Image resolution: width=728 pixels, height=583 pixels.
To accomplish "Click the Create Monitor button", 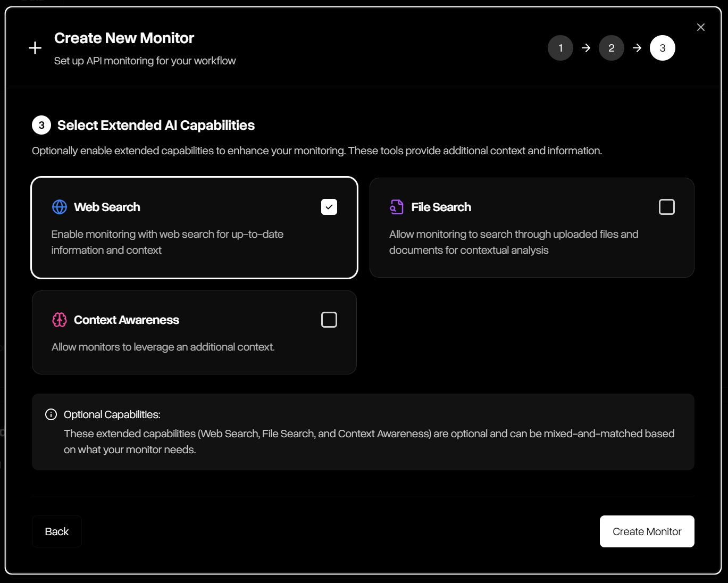I will click(647, 531).
